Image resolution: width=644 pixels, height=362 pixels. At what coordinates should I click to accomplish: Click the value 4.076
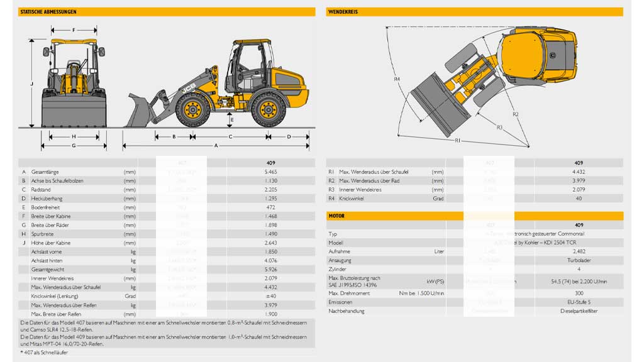270,261
